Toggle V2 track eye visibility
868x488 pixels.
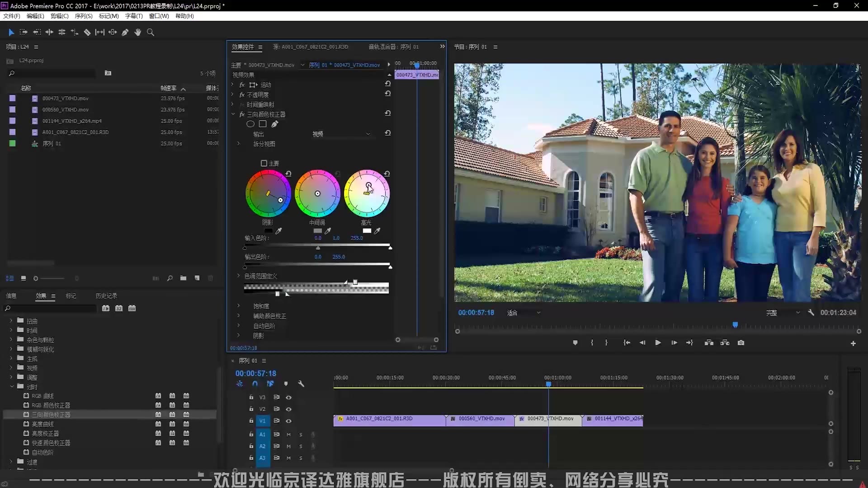(288, 409)
